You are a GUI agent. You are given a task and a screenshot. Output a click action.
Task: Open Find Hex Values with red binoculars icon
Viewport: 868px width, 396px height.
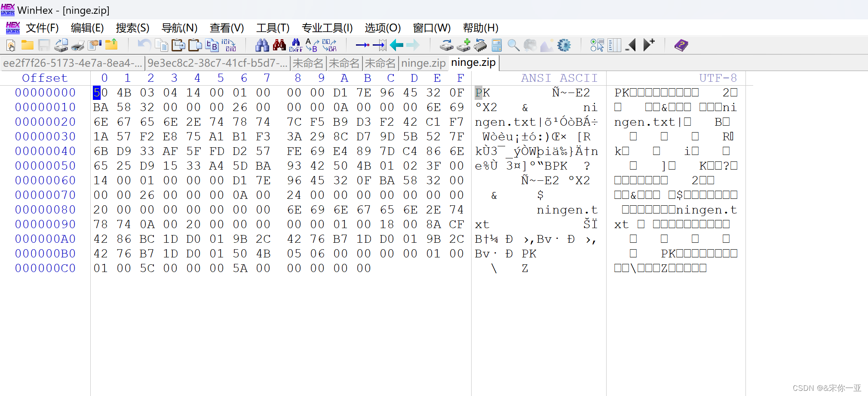(x=279, y=45)
